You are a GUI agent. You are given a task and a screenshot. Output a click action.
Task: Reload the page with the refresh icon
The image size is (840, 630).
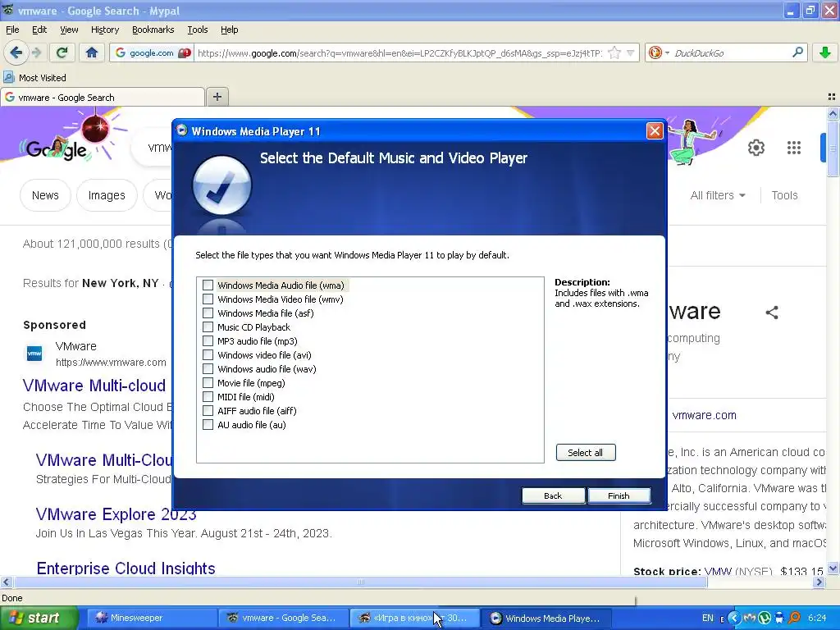click(62, 52)
